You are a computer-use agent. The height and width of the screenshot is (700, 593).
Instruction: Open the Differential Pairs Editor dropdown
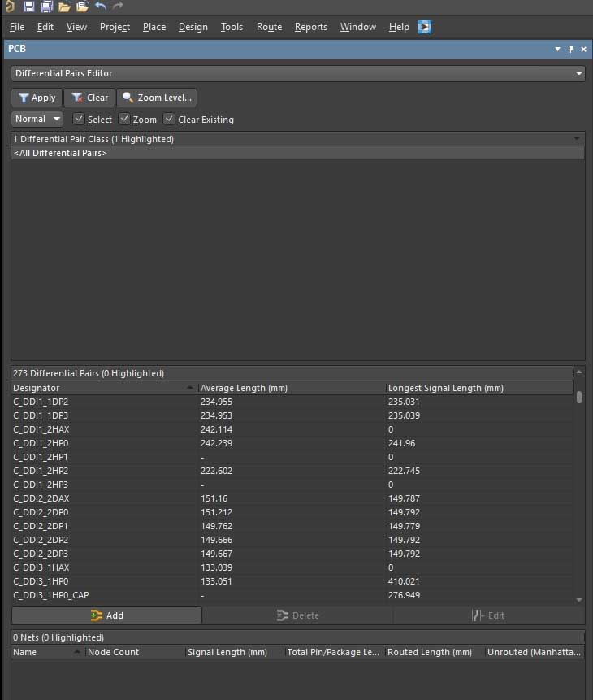[x=297, y=73]
